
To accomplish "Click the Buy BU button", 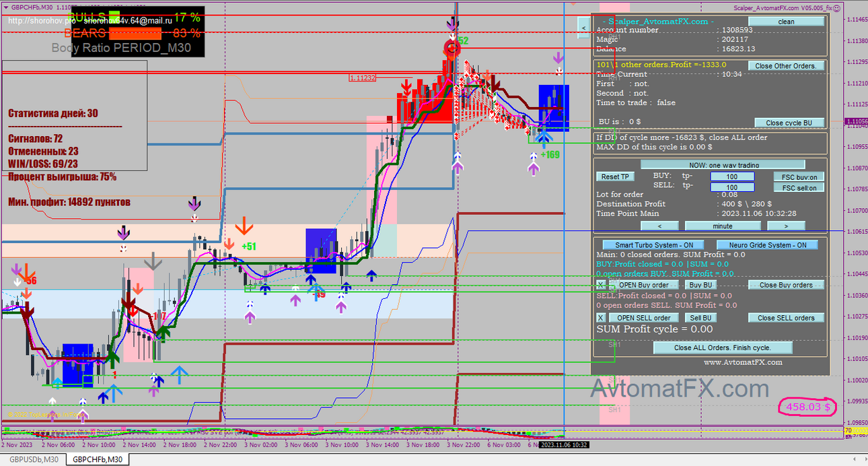I will coord(700,285).
